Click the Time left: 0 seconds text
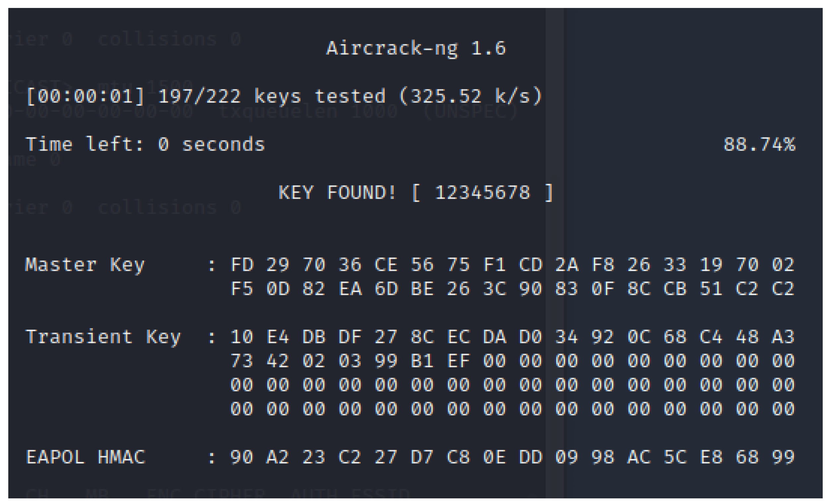Viewport: 829px width, 504px height. (145, 145)
